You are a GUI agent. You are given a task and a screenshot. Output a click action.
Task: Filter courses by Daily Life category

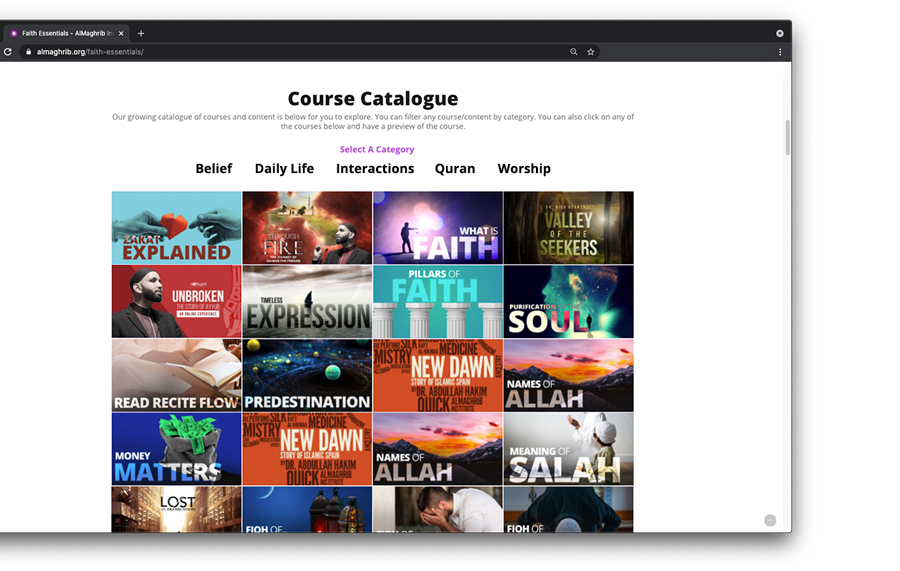point(284,169)
